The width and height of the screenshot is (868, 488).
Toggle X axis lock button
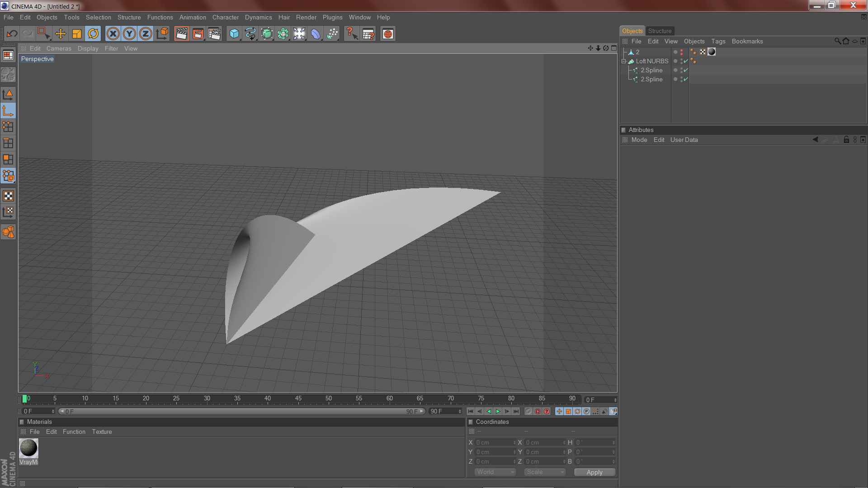(113, 34)
